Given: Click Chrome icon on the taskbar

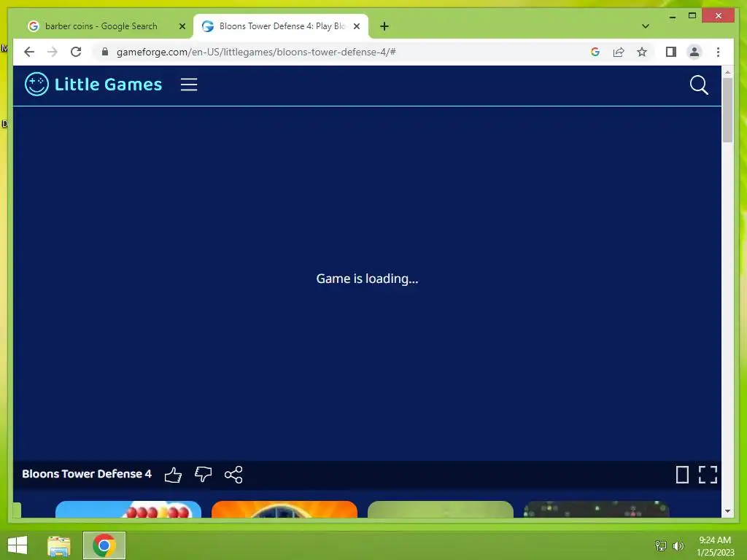Looking at the screenshot, I should 104,545.
